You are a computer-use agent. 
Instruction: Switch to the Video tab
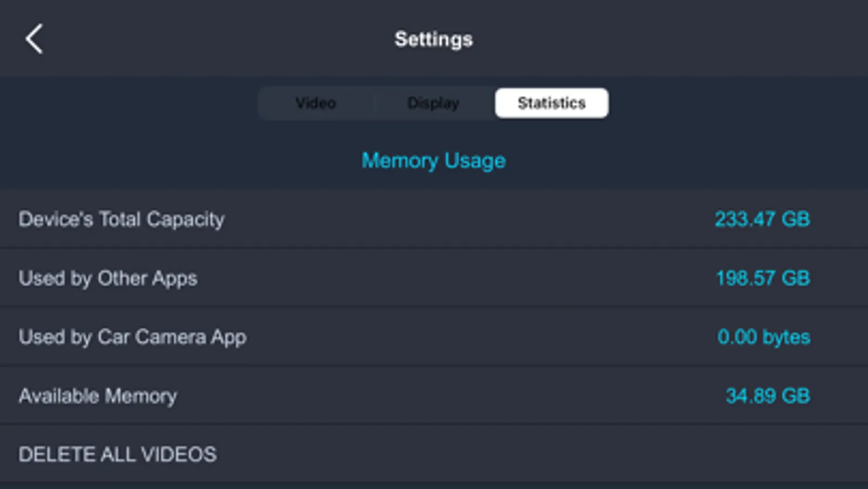pyautogui.click(x=315, y=103)
